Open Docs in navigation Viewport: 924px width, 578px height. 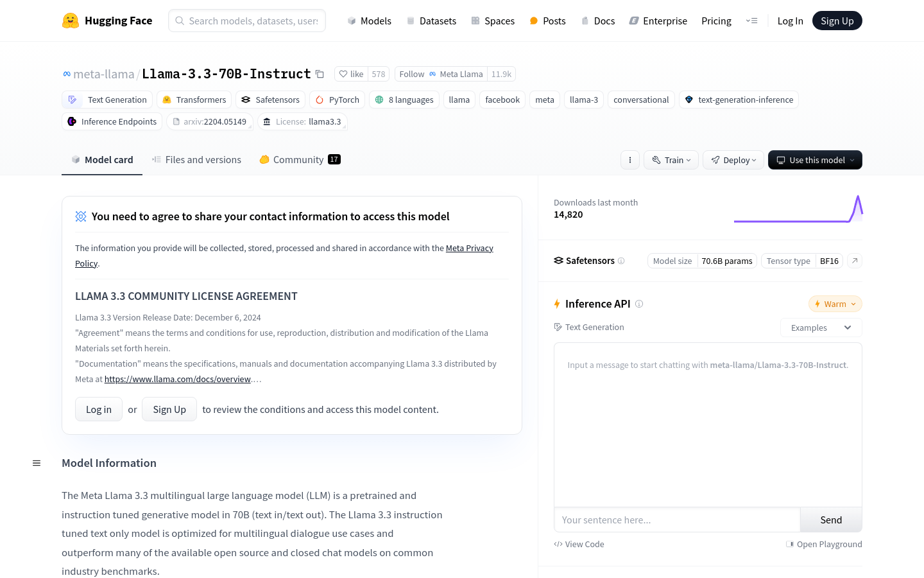pos(597,21)
